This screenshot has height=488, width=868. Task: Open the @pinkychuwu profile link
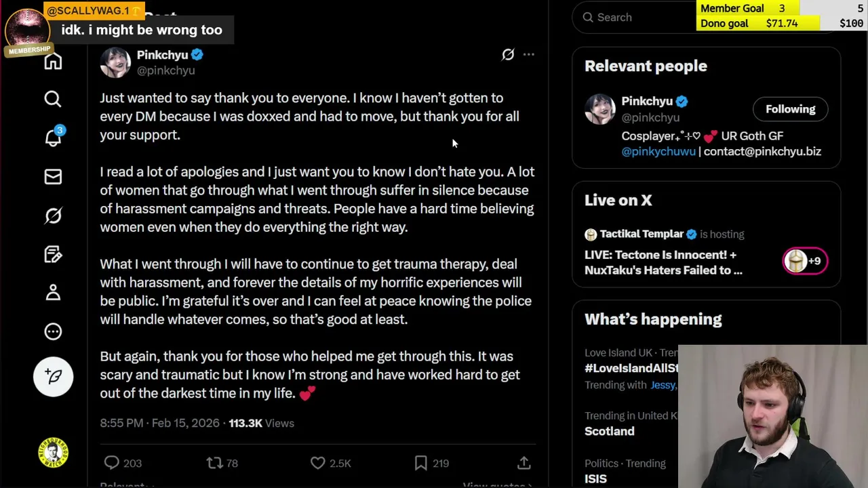(x=658, y=152)
